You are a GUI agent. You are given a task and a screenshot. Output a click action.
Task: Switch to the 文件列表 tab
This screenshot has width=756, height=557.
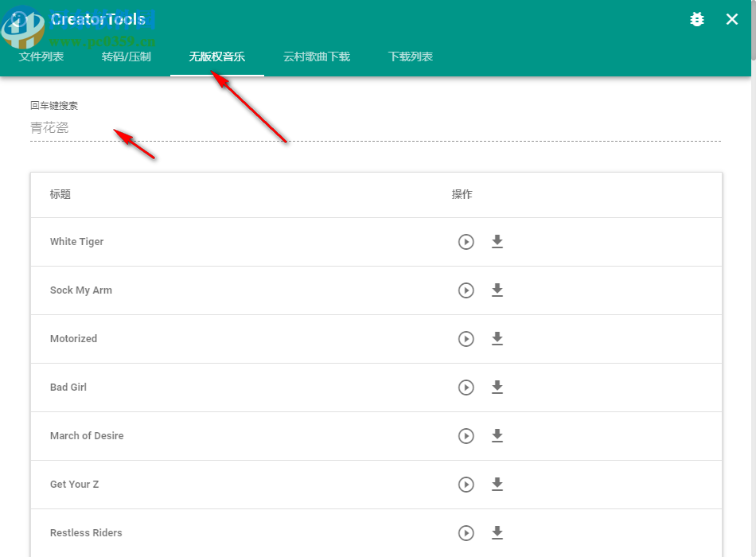click(41, 56)
